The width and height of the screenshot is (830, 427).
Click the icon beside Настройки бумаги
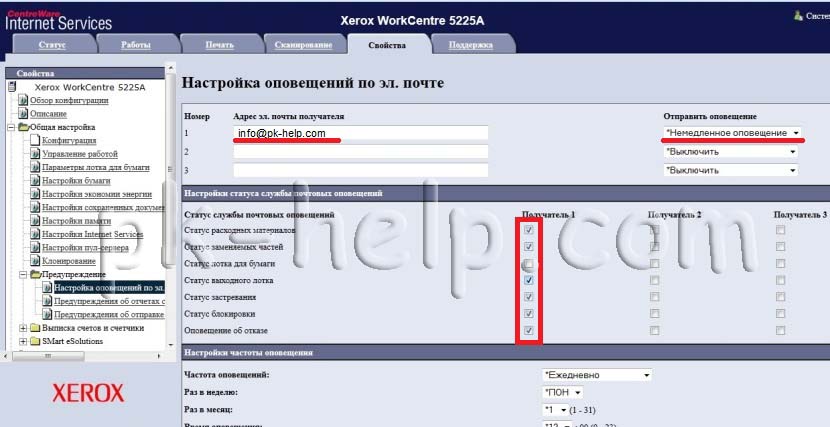[35, 180]
